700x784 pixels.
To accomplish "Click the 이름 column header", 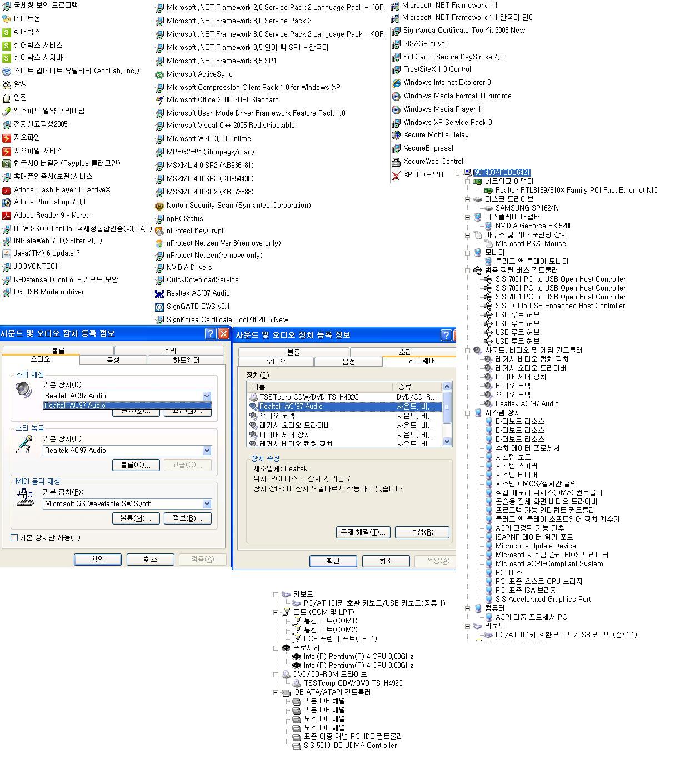I will click(x=320, y=387).
